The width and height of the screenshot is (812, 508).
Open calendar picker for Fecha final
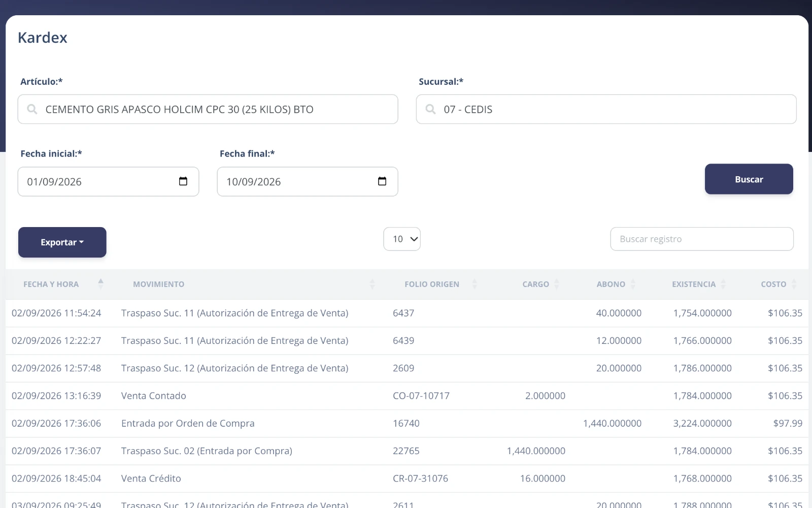pos(382,181)
